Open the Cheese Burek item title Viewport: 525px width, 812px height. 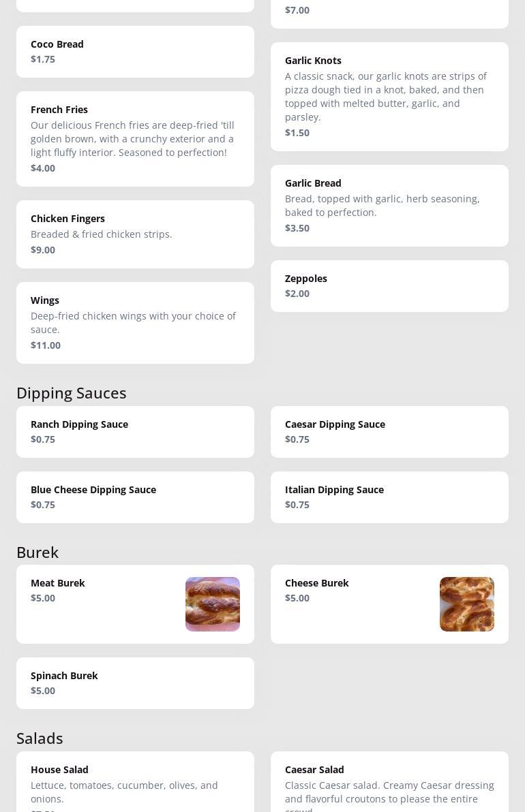point(316,583)
